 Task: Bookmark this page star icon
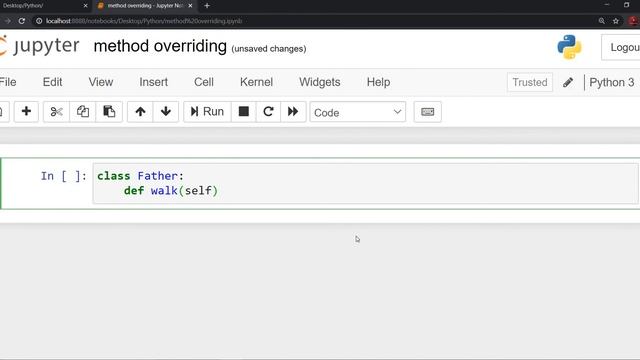point(616,21)
